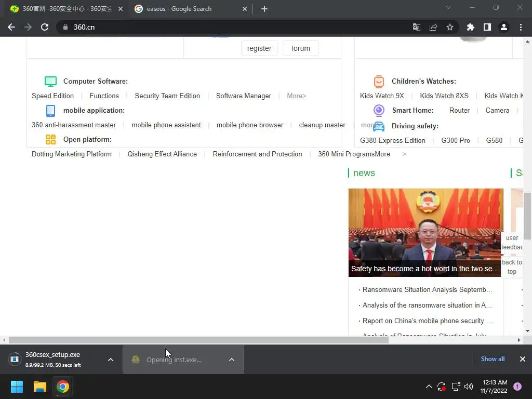The width and height of the screenshot is (532, 399).
Task: Click the Open platform grid icon
Action: 50,139
